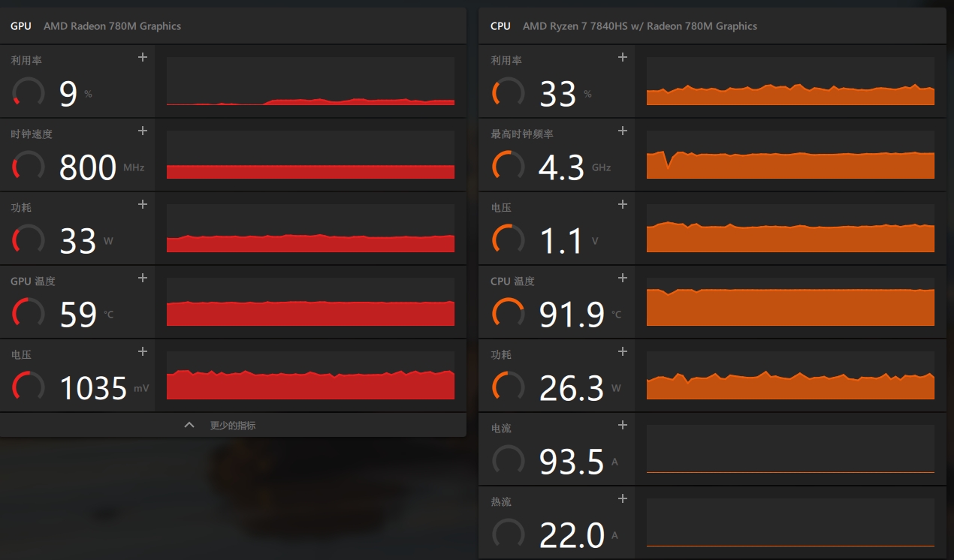
Task: Click plus icon on CPU 功耗 row
Action: 622,351
